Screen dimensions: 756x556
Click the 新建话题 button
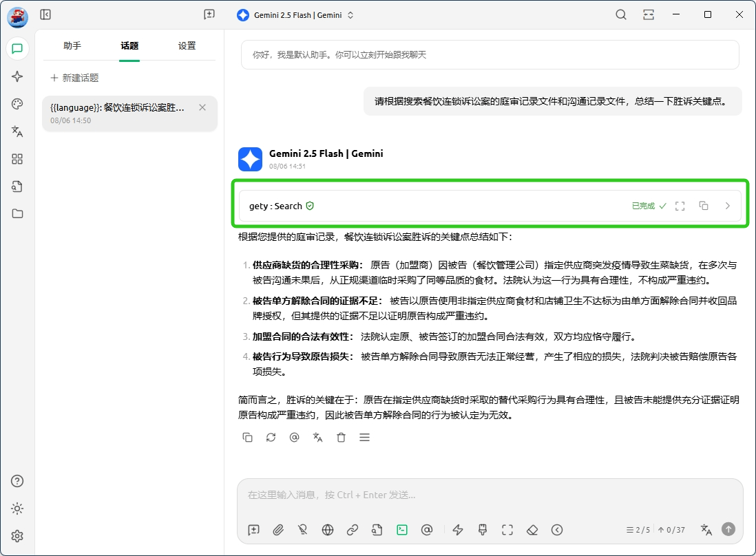(x=74, y=78)
